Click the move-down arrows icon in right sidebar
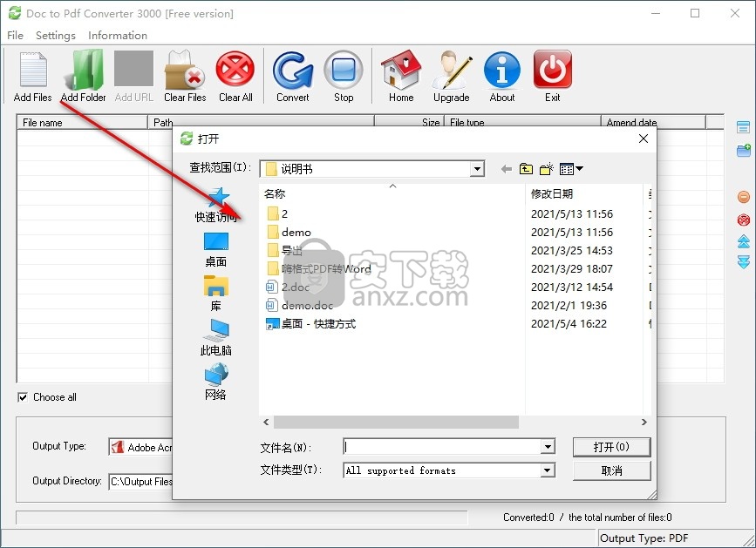Image resolution: width=756 pixels, height=548 pixels. coord(744,262)
